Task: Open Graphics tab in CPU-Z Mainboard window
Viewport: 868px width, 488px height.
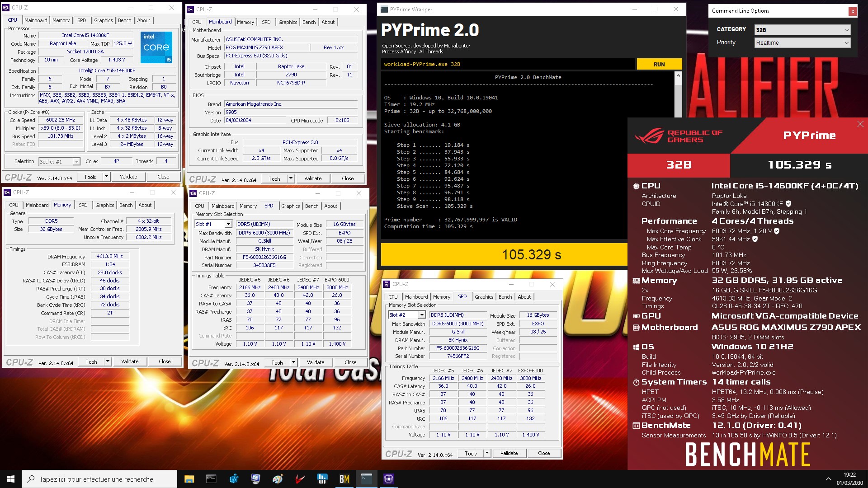Action: click(288, 22)
